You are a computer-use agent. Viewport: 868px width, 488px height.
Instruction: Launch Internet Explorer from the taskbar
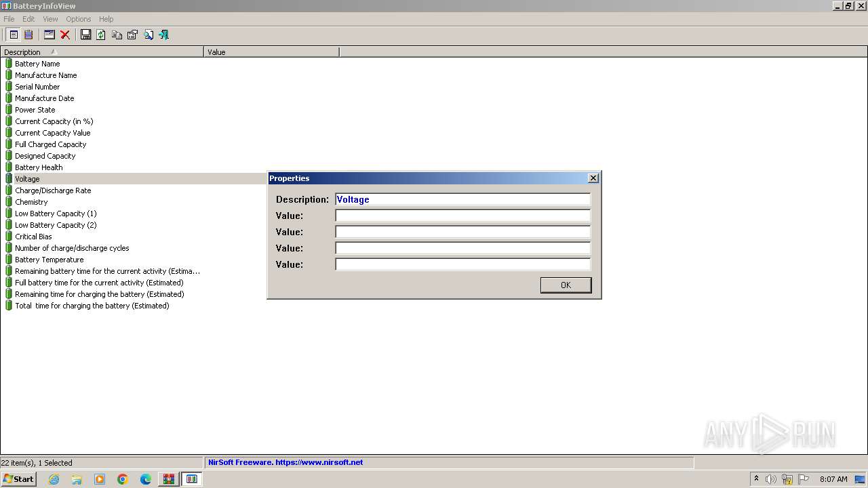coord(54,479)
